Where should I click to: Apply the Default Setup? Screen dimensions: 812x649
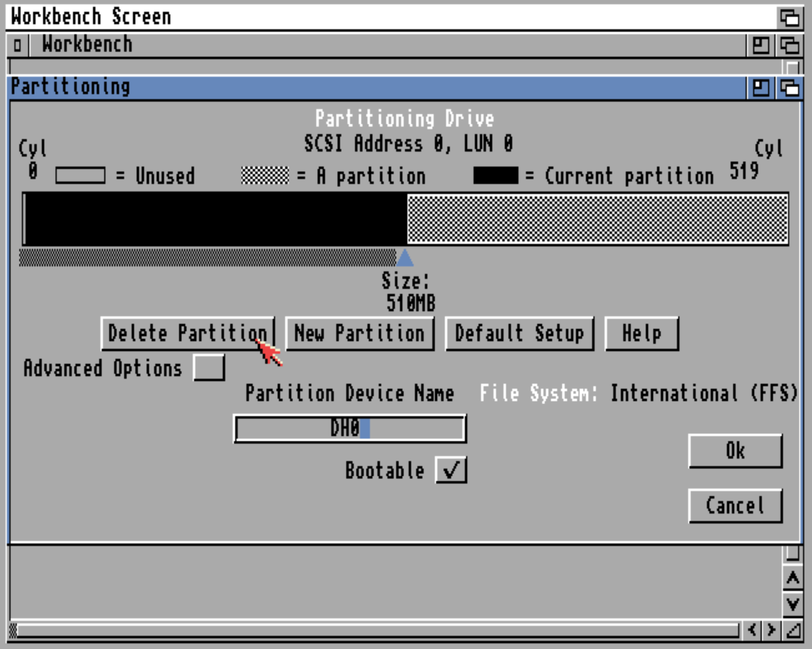click(x=519, y=334)
